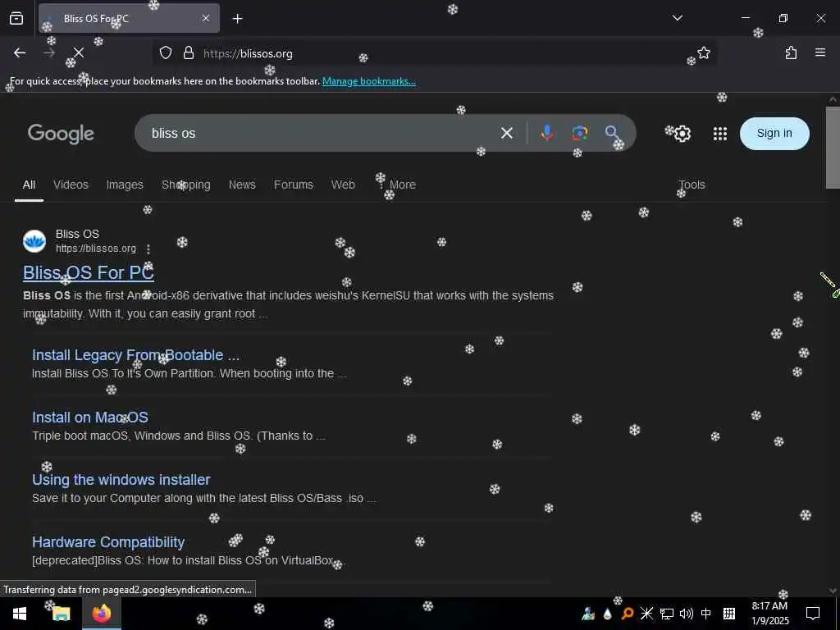The height and width of the screenshot is (630, 840).
Task: Open Google apps grid
Action: (720, 134)
